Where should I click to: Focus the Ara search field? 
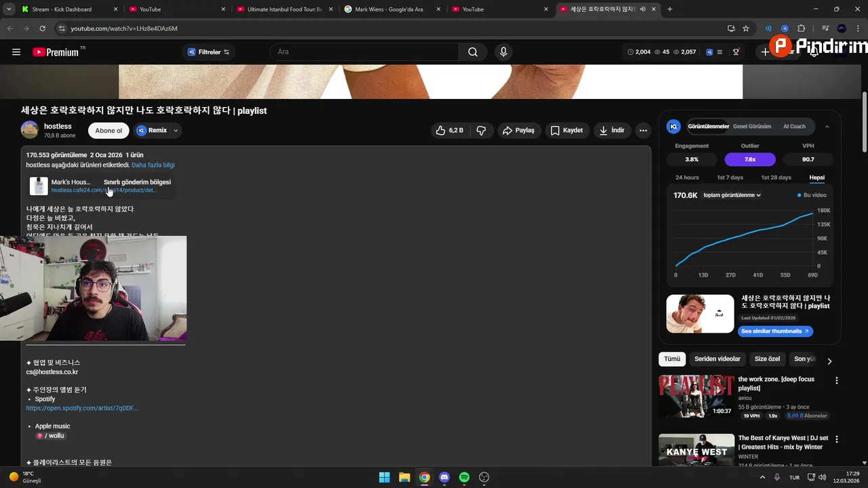coord(365,52)
